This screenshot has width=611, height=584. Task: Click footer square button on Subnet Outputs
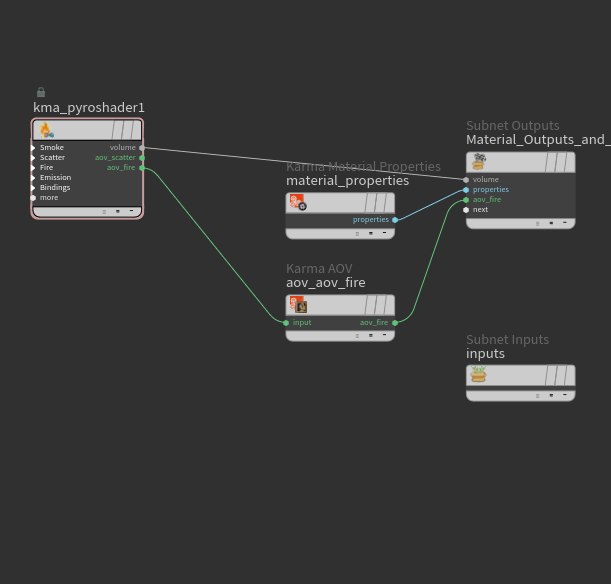(551, 223)
